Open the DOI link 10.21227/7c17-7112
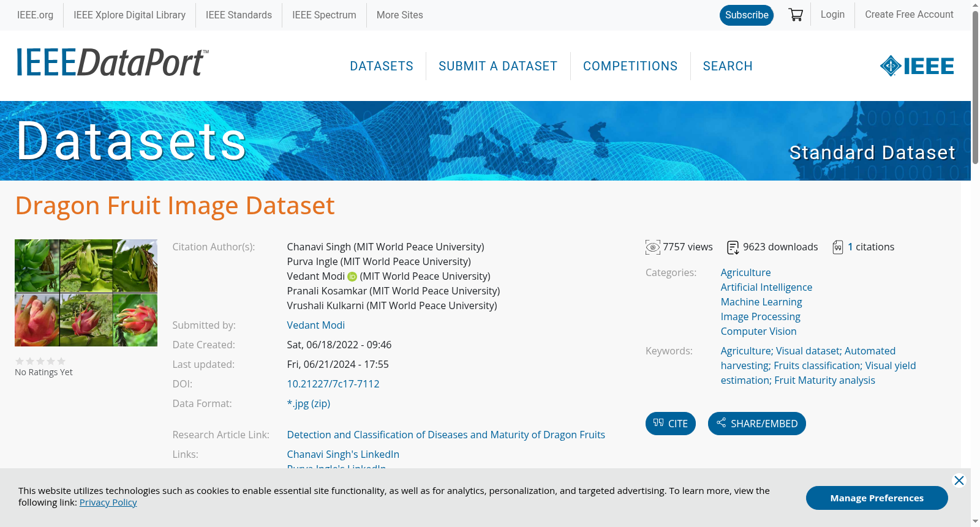The height and width of the screenshot is (527, 980). 333,384
